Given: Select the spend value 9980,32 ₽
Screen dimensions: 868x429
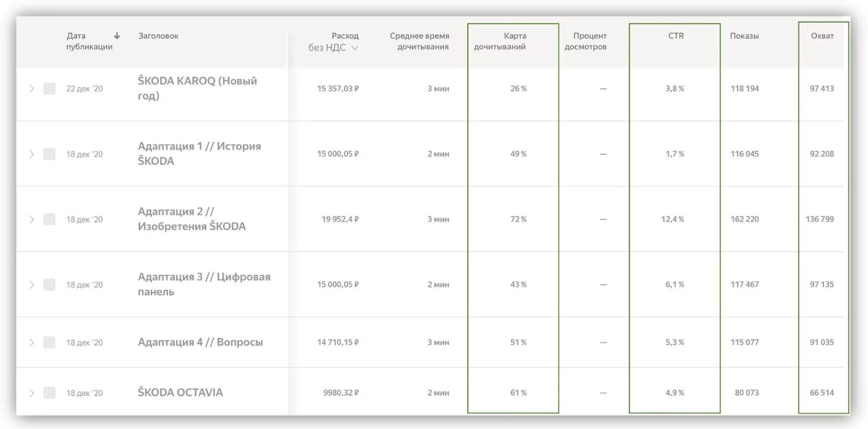Looking at the screenshot, I should pyautogui.click(x=341, y=393).
